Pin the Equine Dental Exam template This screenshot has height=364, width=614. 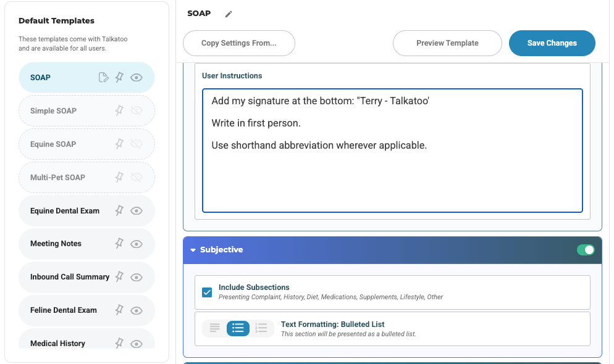(x=119, y=211)
